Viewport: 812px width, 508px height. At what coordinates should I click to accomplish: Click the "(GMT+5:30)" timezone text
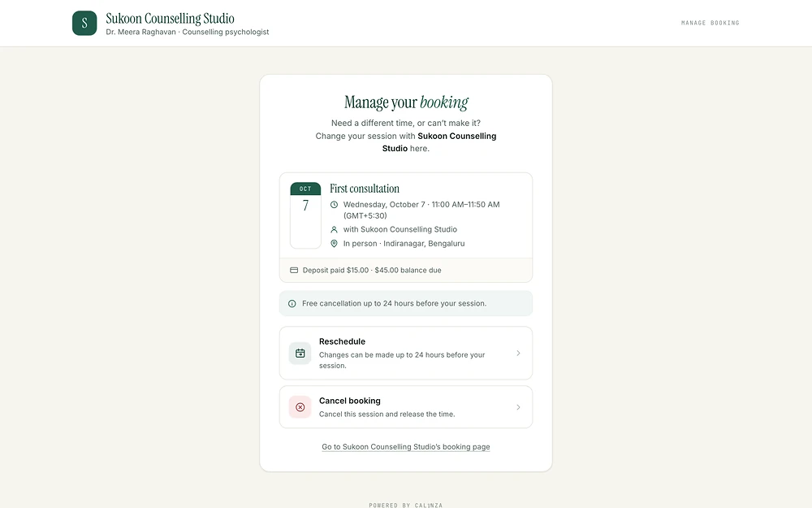click(x=365, y=216)
